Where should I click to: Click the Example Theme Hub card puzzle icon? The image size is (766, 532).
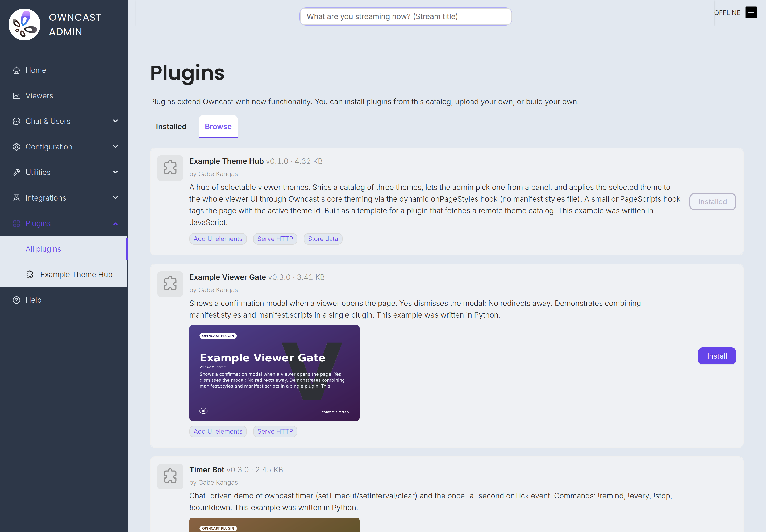click(170, 168)
